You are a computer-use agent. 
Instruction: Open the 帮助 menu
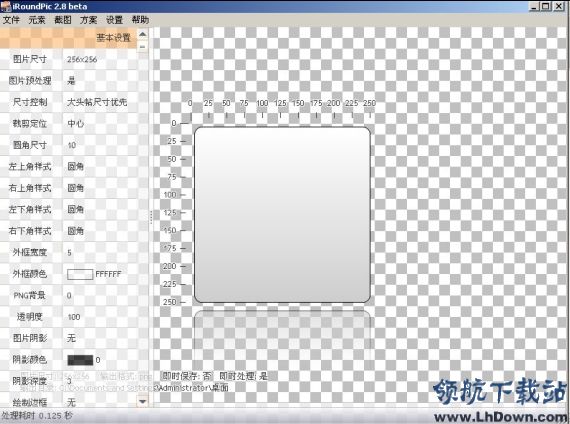click(140, 20)
